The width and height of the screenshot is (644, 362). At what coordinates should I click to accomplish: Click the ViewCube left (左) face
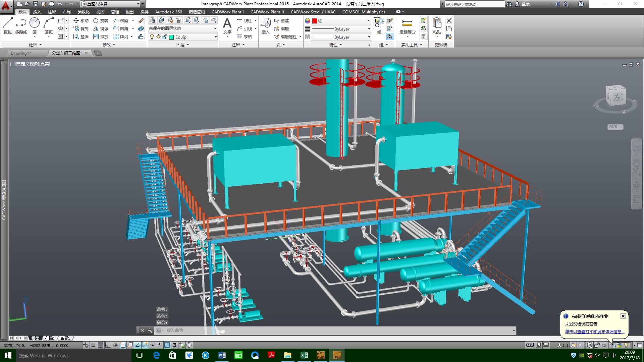[617, 97]
